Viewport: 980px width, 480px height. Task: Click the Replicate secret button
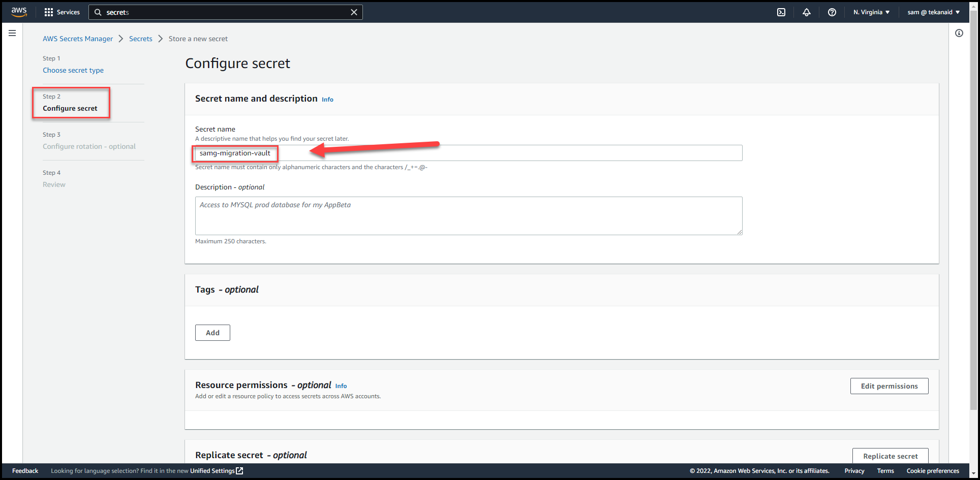890,456
